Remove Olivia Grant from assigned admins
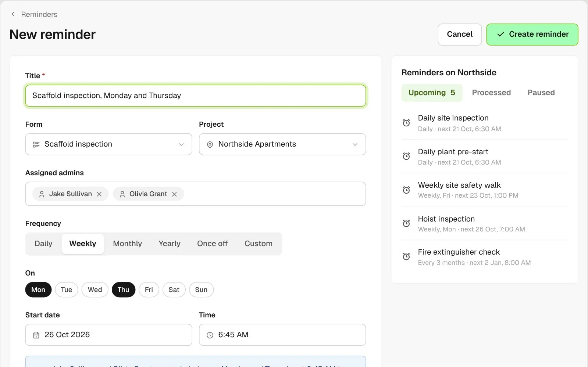This screenshot has width=588, height=367. coord(174,194)
